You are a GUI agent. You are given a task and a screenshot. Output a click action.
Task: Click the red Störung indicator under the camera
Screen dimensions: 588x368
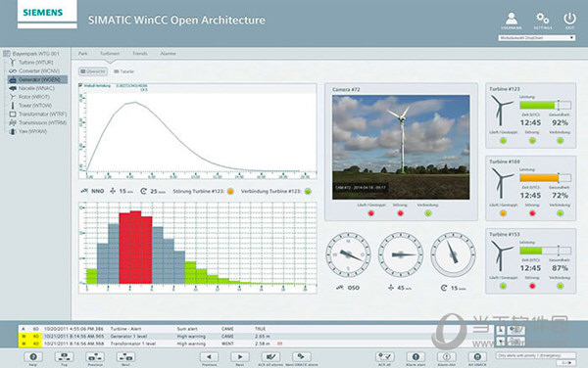(400, 213)
